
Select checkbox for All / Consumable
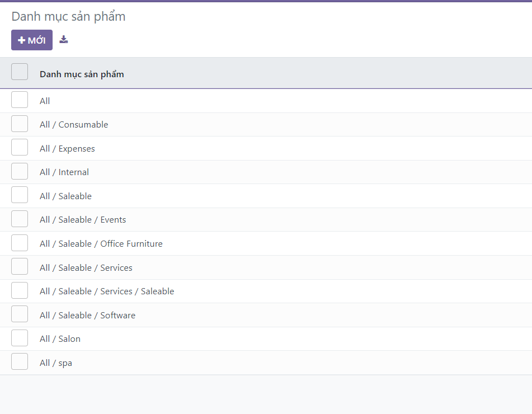click(x=20, y=124)
